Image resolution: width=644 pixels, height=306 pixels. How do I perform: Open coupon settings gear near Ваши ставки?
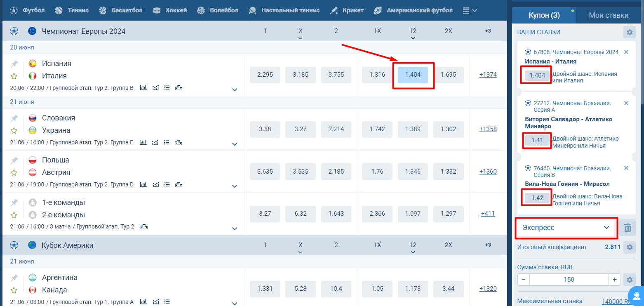pos(629,32)
